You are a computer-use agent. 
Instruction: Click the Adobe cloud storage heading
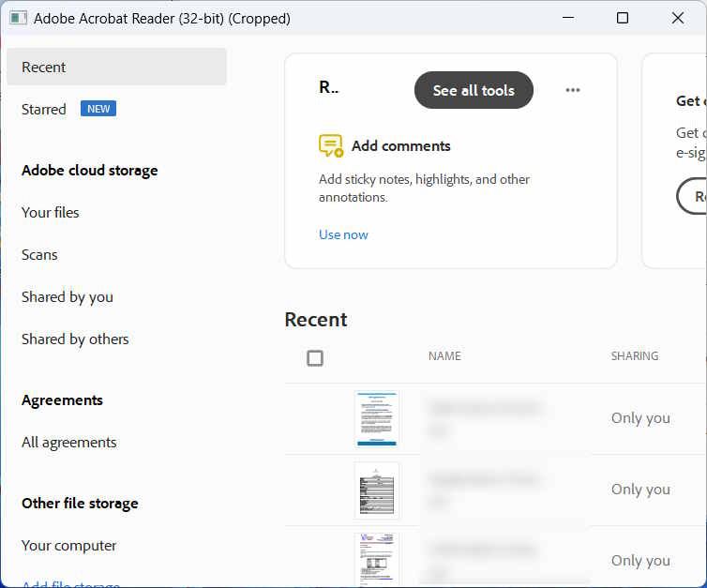[90, 170]
